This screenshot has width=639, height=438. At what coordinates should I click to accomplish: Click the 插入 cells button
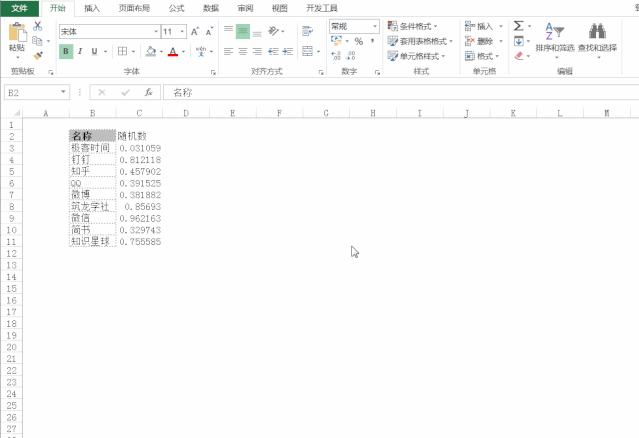479,26
